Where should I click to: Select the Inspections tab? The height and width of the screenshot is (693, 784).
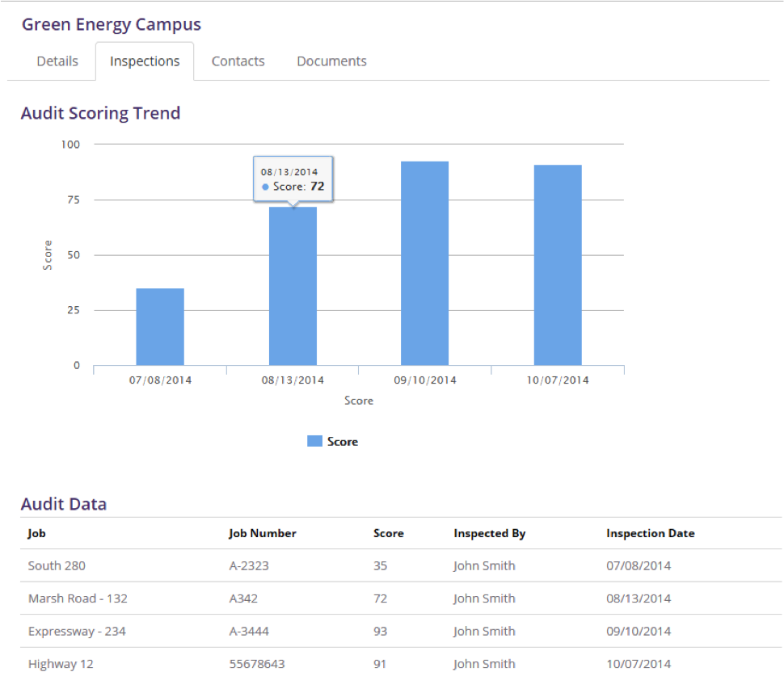click(x=145, y=61)
